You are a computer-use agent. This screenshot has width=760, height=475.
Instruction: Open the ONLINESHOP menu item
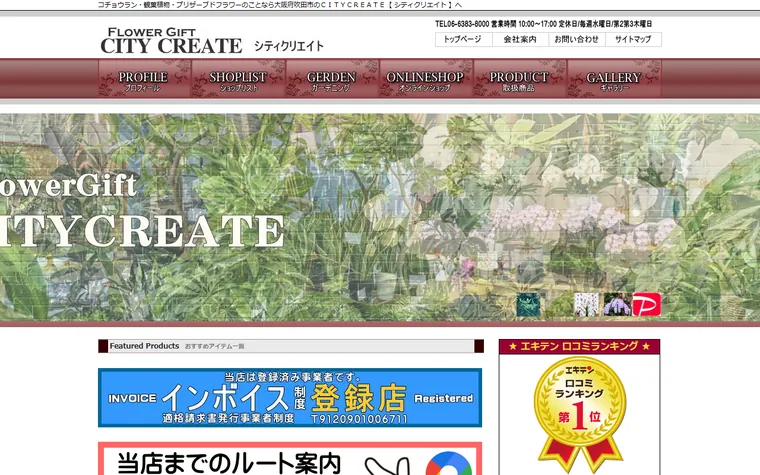tap(426, 79)
